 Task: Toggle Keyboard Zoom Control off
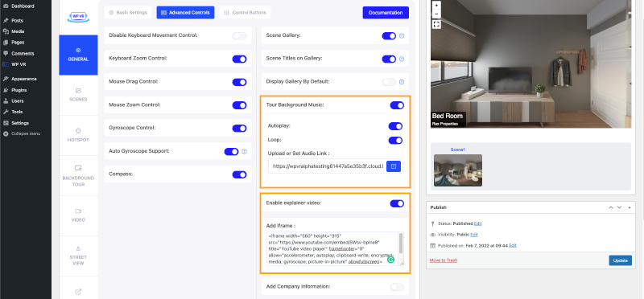(x=239, y=59)
